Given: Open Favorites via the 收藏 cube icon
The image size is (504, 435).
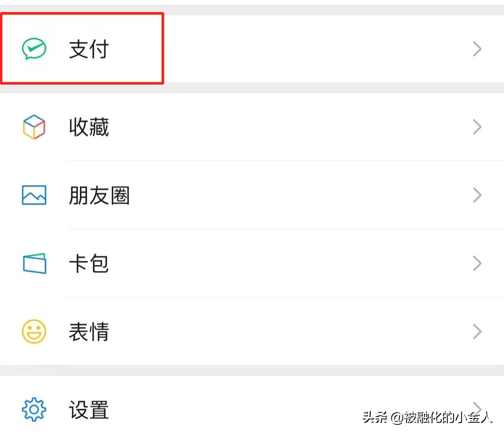Looking at the screenshot, I should [x=34, y=127].
